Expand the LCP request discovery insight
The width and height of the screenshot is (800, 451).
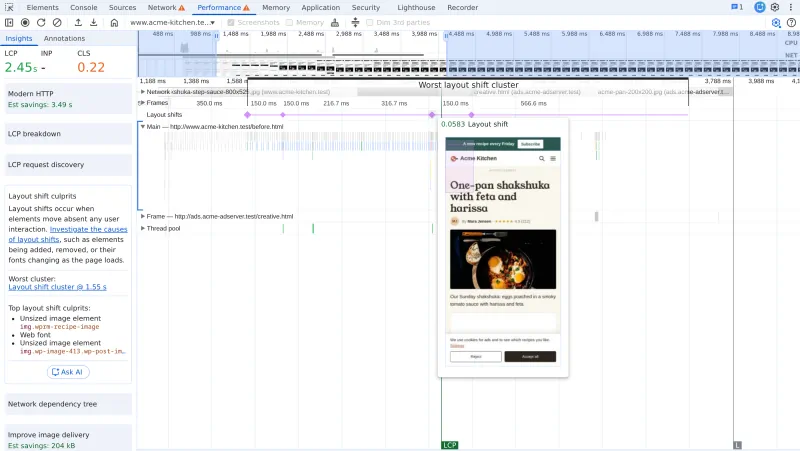pyautogui.click(x=68, y=165)
